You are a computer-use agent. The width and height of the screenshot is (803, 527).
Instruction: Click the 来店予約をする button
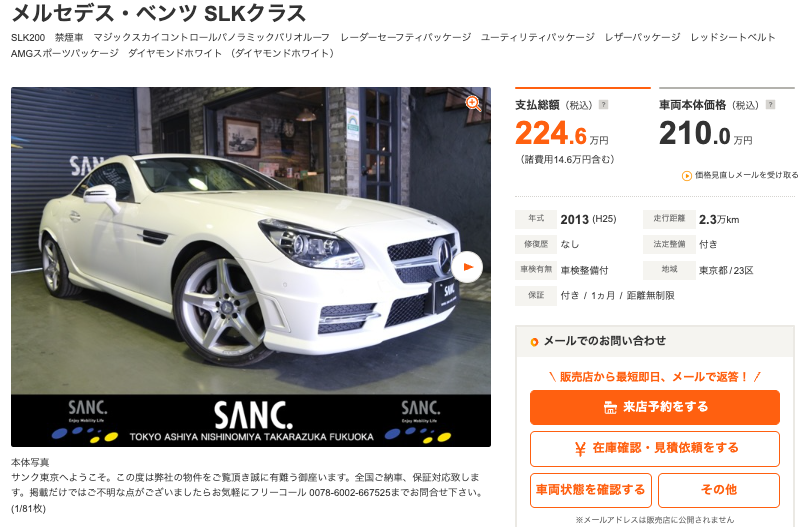tap(655, 408)
